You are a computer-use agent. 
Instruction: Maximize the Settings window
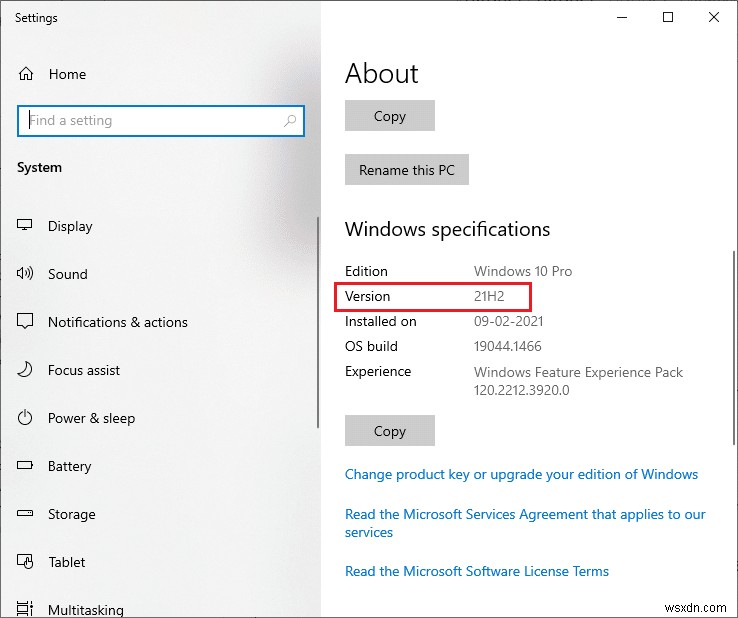coord(668,17)
